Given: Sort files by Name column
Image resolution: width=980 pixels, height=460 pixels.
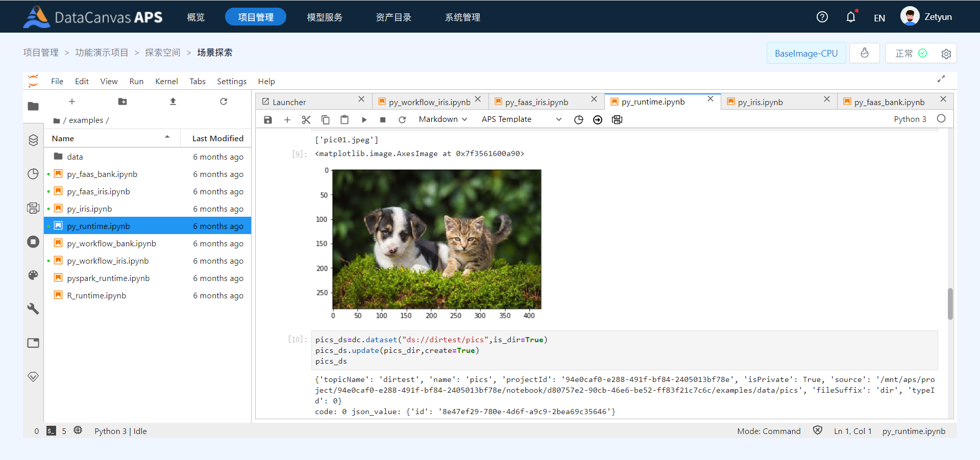Looking at the screenshot, I should [x=112, y=138].
